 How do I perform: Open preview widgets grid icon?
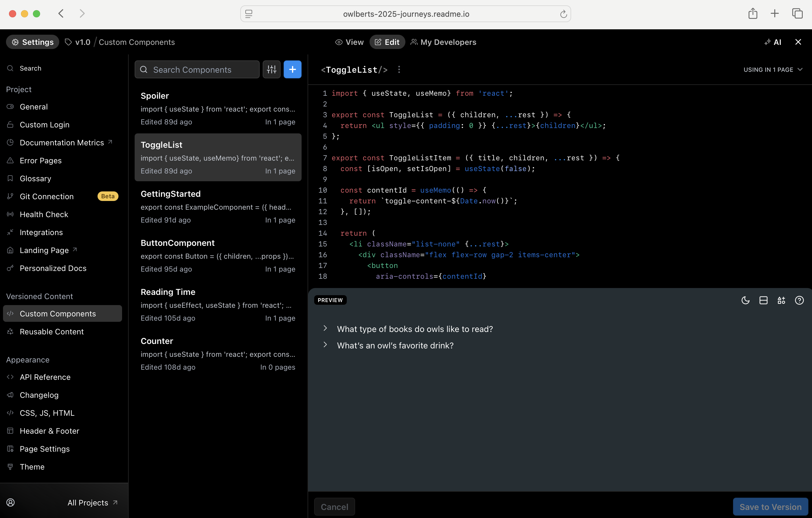tap(781, 300)
